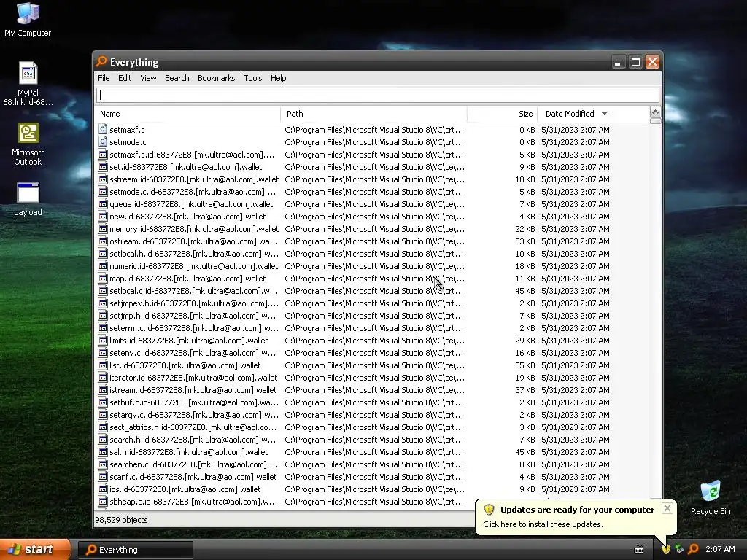Select the ios.id-683772E8 wallet file name
747x560 pixels.
185,489
